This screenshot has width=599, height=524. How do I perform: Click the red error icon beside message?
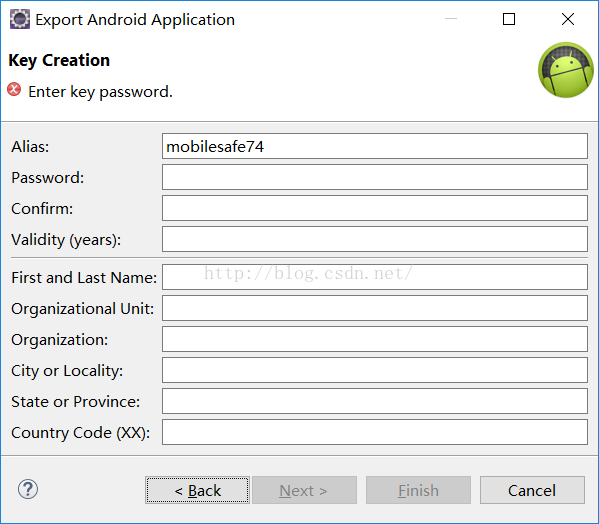[x=14, y=89]
